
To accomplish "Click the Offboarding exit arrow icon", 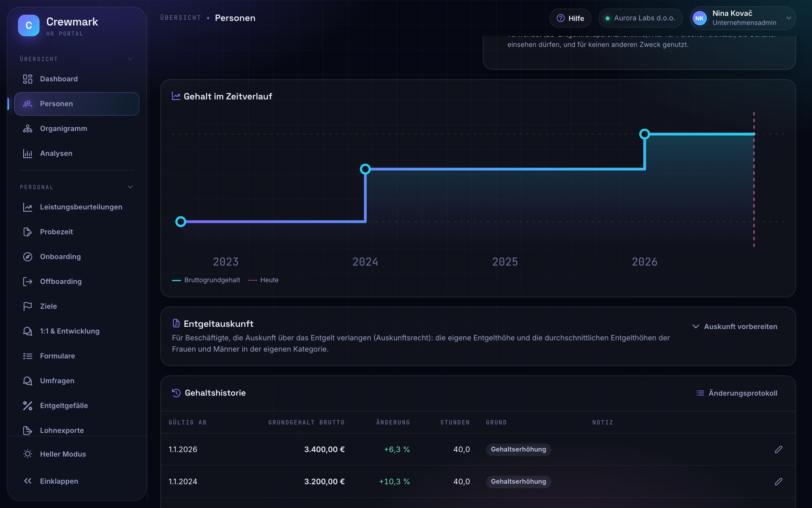I will 27,282.
